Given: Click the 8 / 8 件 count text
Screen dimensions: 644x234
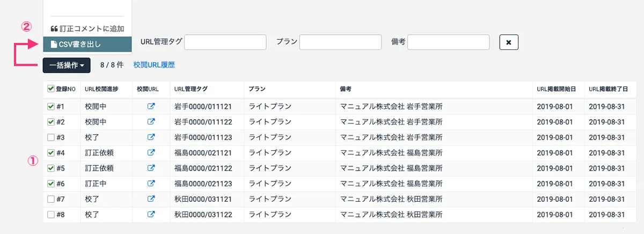Looking at the screenshot, I should pyautogui.click(x=112, y=65).
